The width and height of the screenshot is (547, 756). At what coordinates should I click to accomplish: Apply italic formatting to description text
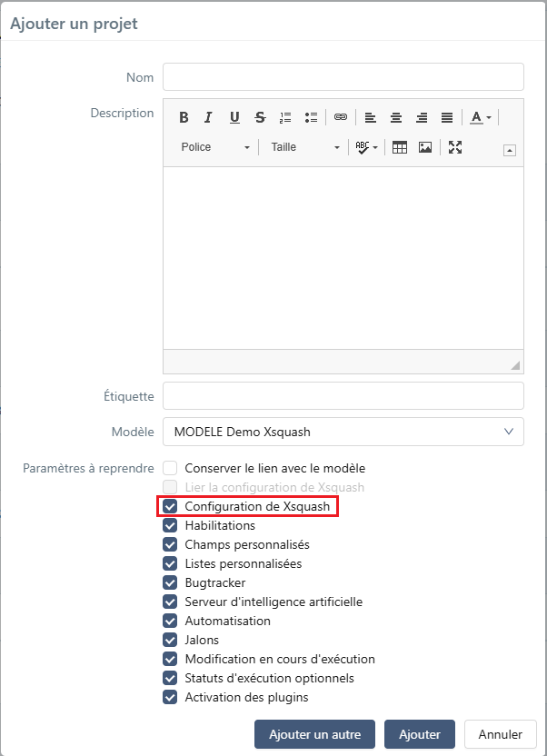pyautogui.click(x=208, y=117)
